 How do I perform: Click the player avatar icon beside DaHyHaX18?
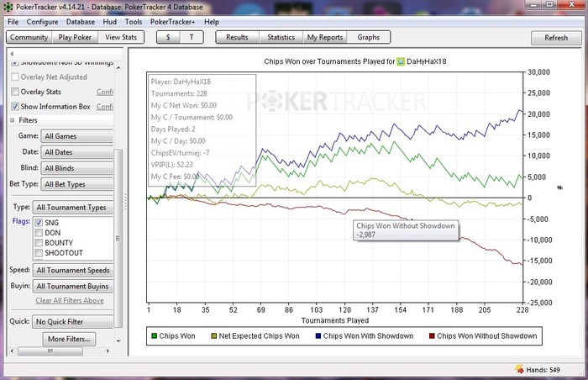[401, 61]
